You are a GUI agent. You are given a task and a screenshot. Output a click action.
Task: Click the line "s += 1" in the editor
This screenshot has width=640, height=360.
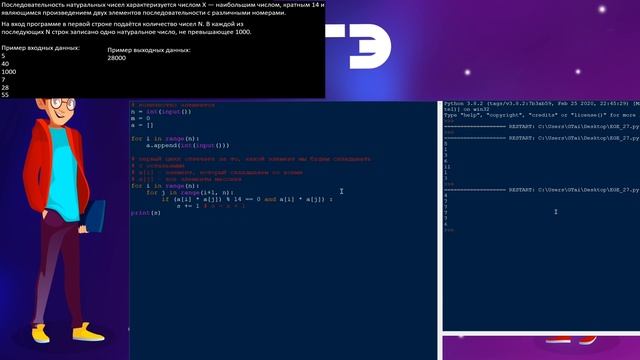click(x=188, y=206)
